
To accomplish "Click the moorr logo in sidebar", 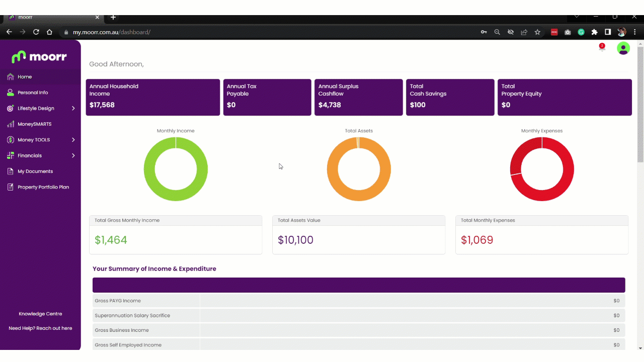I will 39,56.
